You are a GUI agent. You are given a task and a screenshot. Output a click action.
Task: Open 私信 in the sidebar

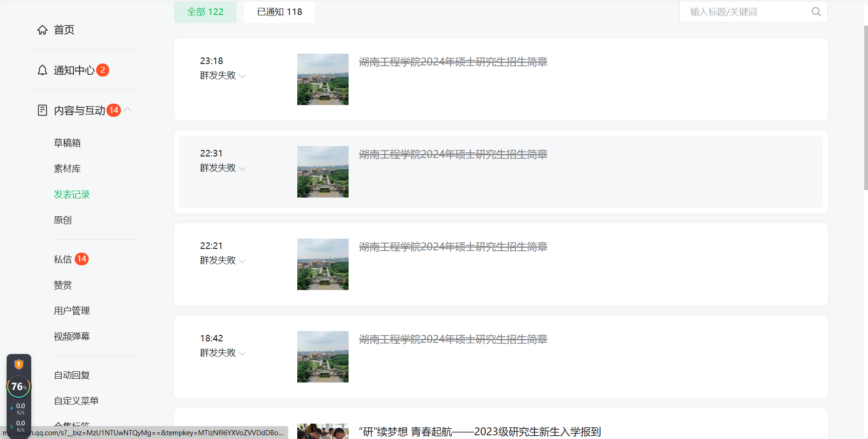click(x=63, y=259)
